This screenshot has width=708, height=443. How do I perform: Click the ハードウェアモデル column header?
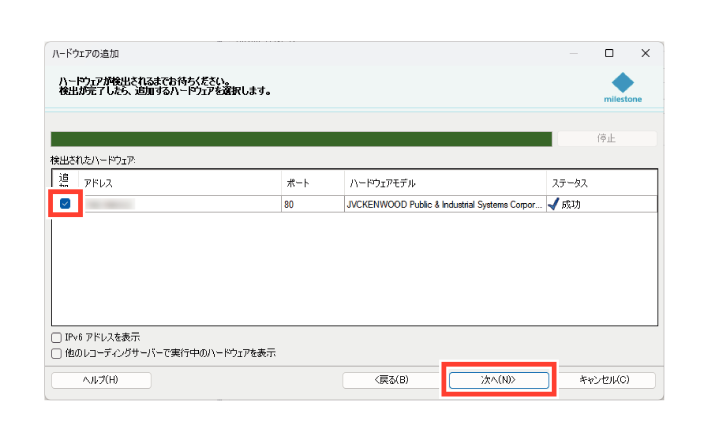(x=445, y=183)
